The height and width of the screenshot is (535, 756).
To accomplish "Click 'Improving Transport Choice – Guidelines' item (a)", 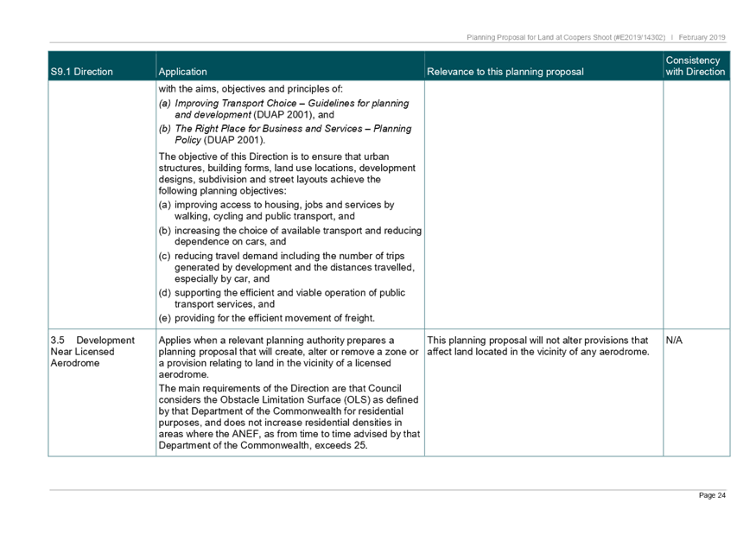I will 284,109.
